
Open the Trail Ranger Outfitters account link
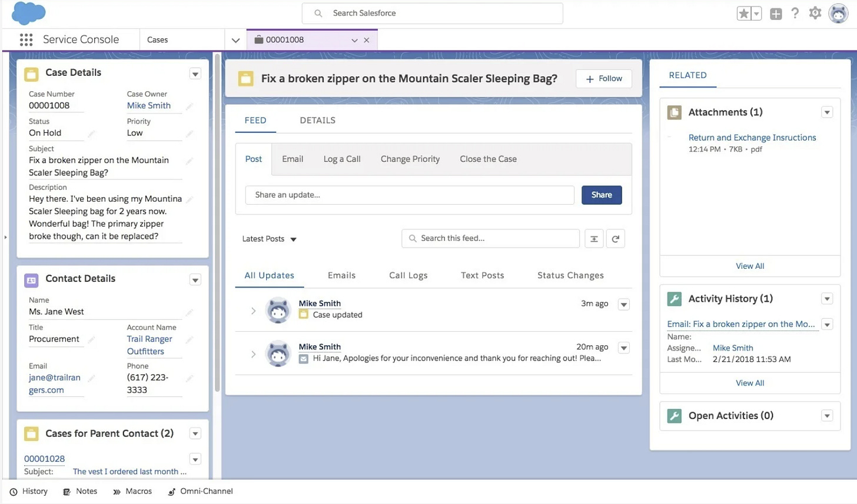(x=150, y=345)
